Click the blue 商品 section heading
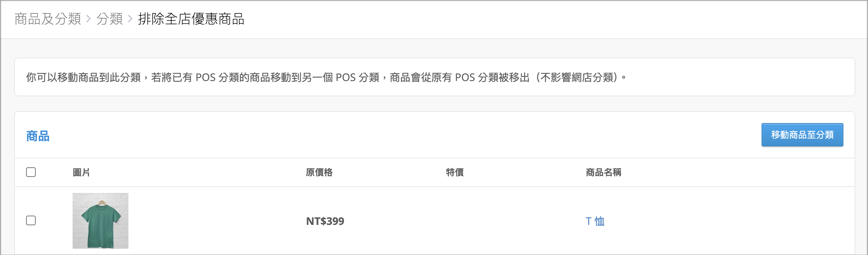Viewport: 868px width, 255px height. (38, 136)
